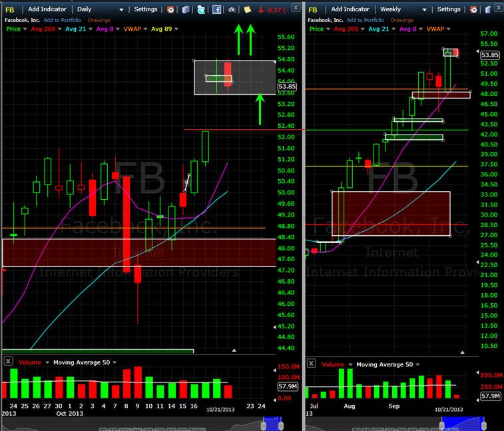Click the alarm clock icon in Weekly chart

coord(473,9)
